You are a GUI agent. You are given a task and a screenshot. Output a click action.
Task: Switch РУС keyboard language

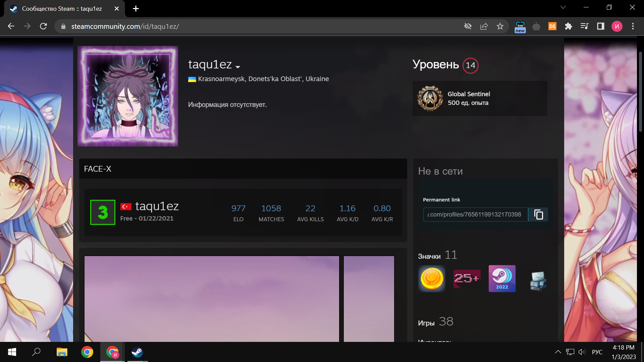point(597,352)
